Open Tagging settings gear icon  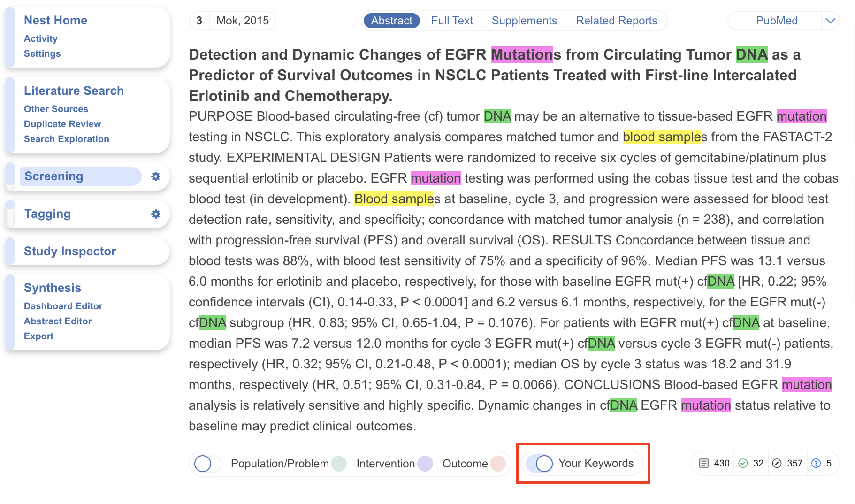[156, 214]
